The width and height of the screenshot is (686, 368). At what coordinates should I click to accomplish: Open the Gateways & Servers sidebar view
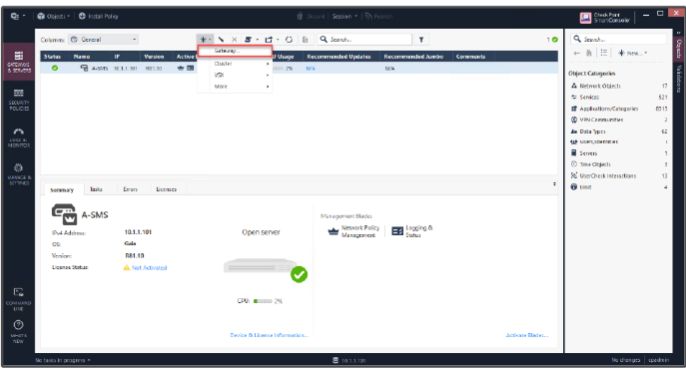pyautogui.click(x=18, y=61)
